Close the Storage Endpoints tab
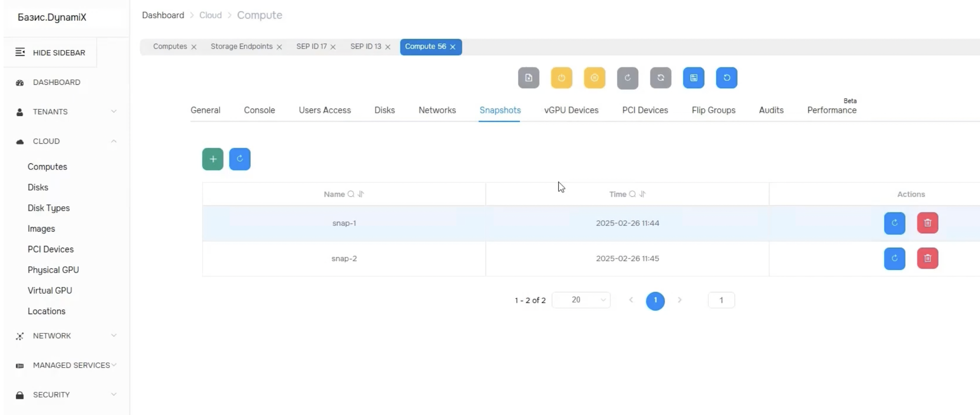 pos(279,47)
